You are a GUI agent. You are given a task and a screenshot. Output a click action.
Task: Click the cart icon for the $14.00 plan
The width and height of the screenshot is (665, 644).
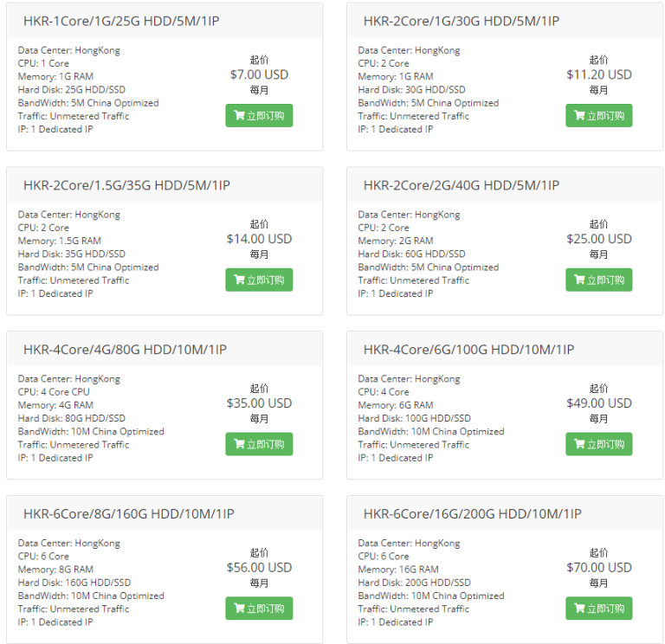[239, 280]
